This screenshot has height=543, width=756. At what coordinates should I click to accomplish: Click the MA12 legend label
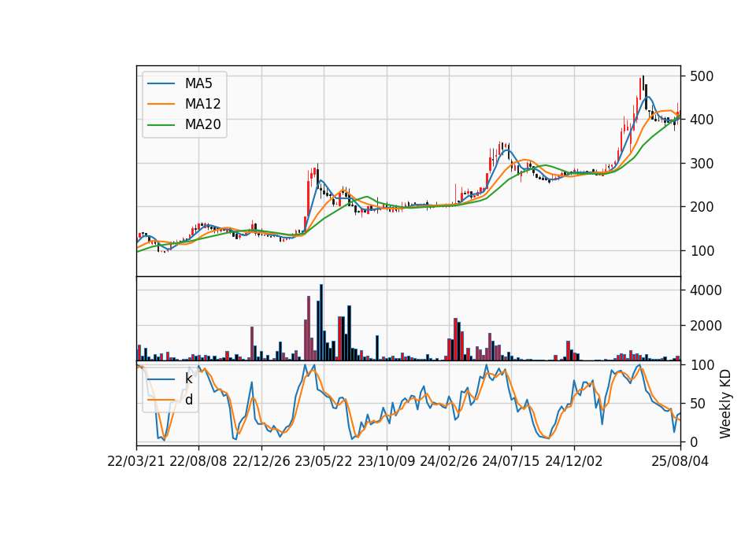click(202, 104)
